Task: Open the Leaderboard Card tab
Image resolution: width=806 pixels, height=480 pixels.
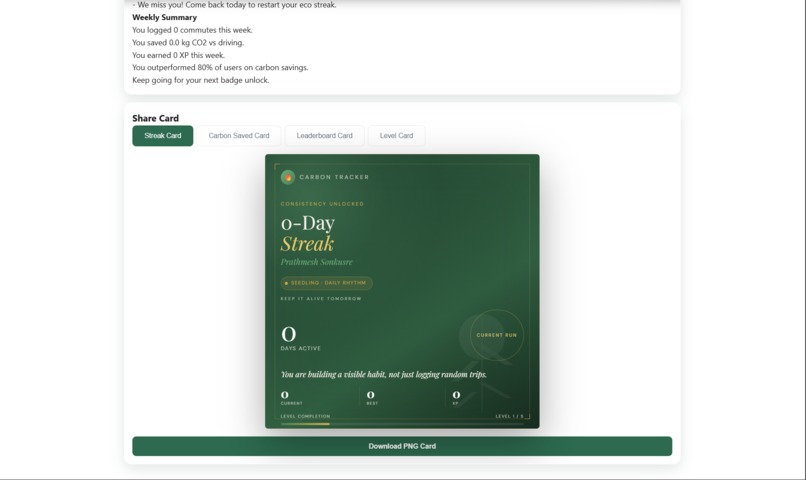Action: (x=324, y=136)
